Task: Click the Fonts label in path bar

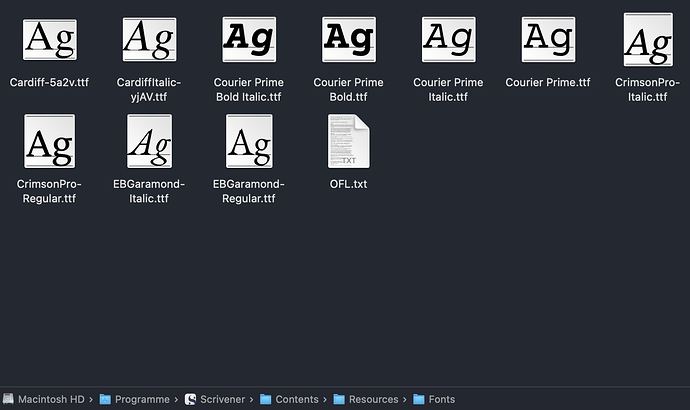Action: pos(442,399)
